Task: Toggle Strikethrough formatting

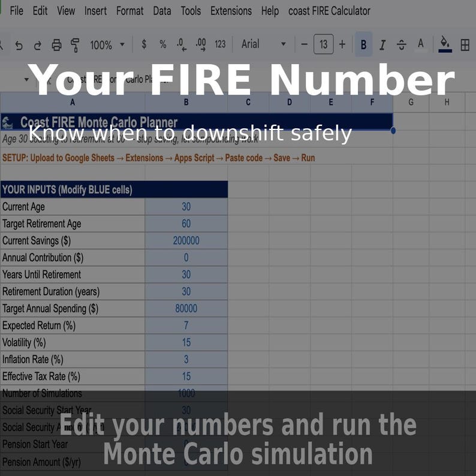Action: 401,45
